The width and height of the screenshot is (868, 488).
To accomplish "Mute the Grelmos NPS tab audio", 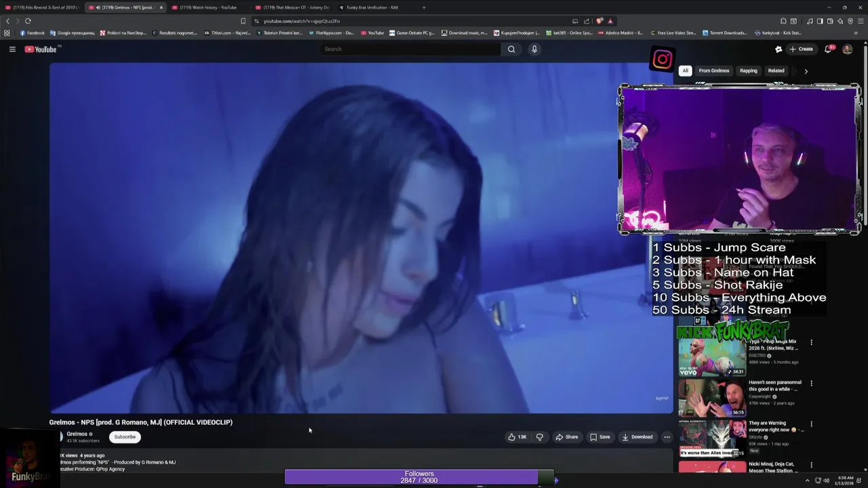I will point(98,7).
